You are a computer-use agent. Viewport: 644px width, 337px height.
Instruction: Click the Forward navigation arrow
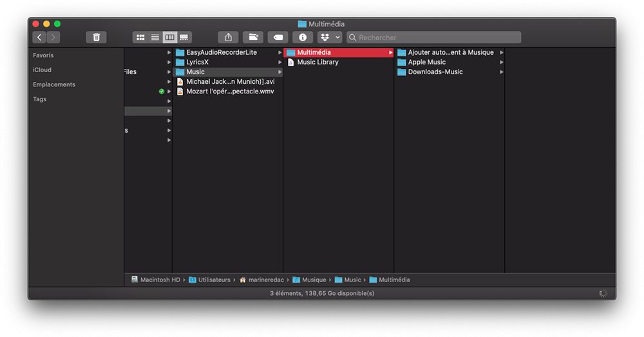click(53, 37)
